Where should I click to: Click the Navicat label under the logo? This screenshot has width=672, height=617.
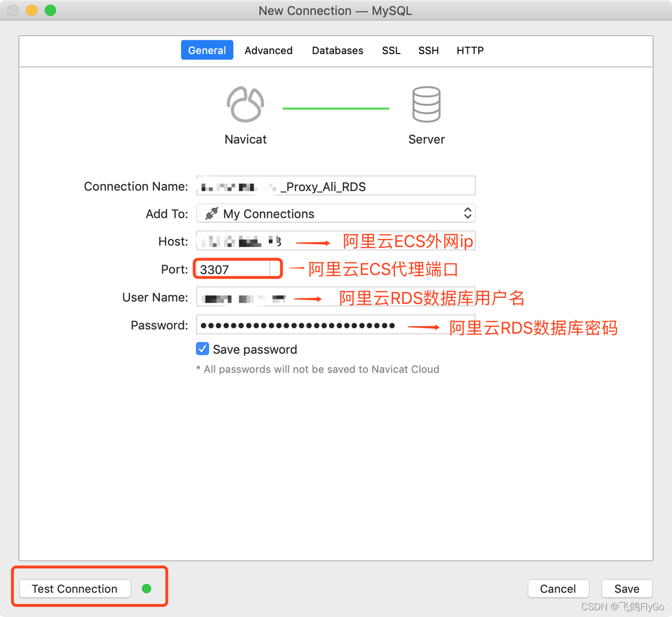[x=245, y=140]
